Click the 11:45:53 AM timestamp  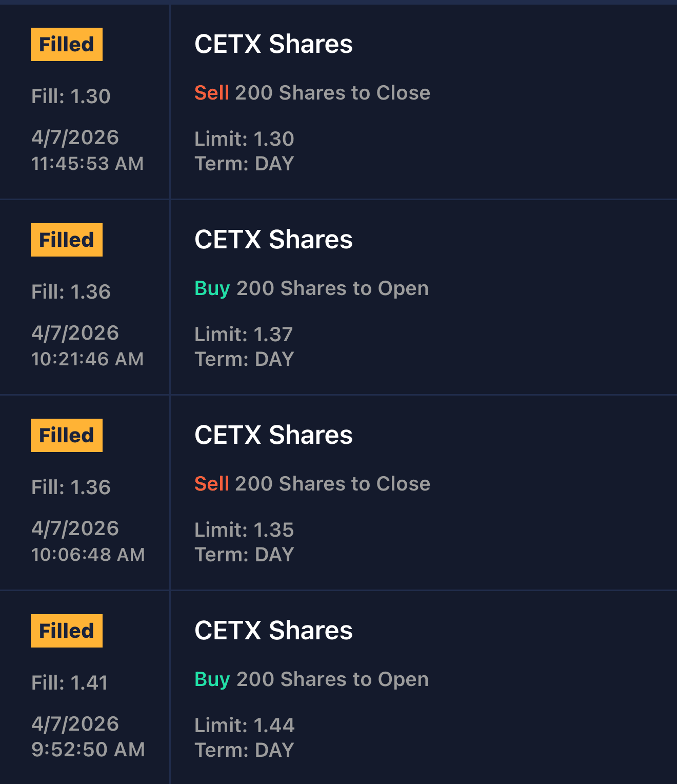[87, 164]
